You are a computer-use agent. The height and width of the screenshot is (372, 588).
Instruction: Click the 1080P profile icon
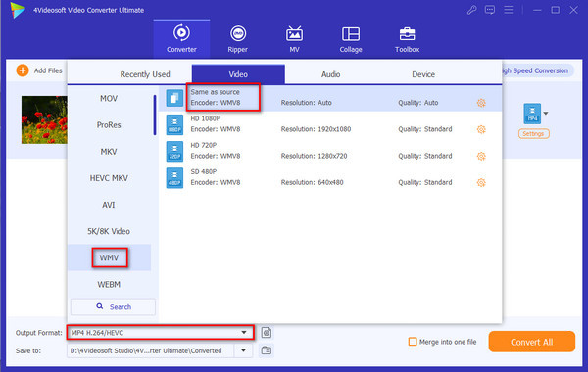[174, 124]
